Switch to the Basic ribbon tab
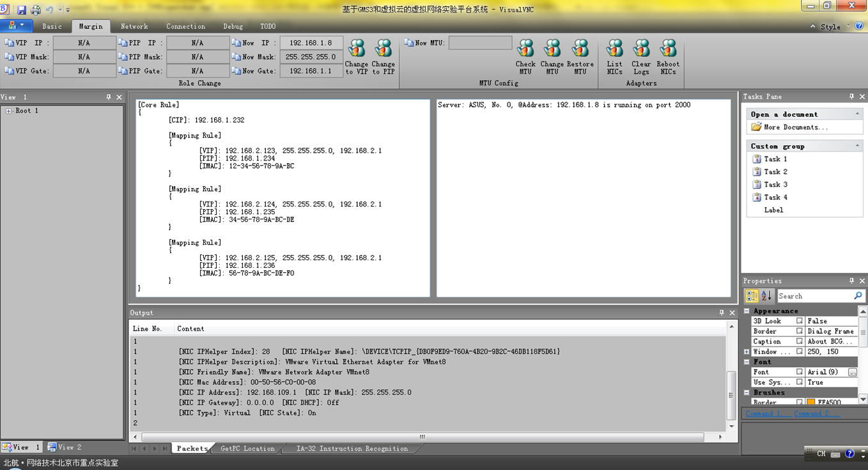Image resolution: width=868 pixels, height=470 pixels. [x=52, y=26]
